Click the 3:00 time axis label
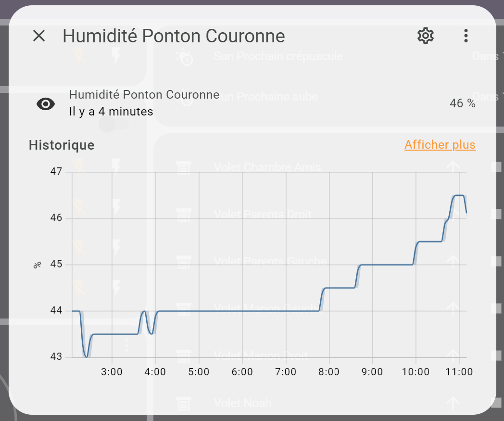 pos(112,372)
